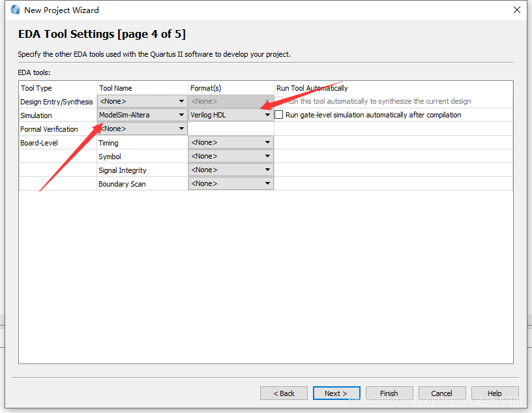This screenshot has width=532, height=413.
Task: Click the Tool Type column header
Action: coord(37,88)
